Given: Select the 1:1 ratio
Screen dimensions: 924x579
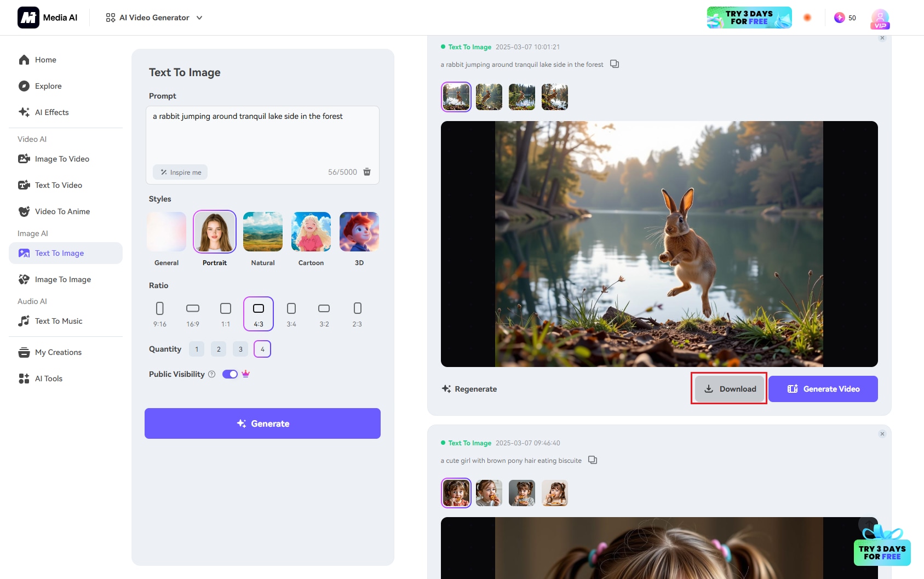Looking at the screenshot, I should pos(226,314).
